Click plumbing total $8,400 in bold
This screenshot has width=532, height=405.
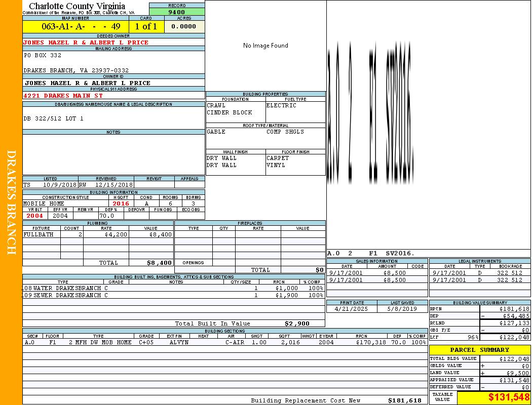click(159, 263)
